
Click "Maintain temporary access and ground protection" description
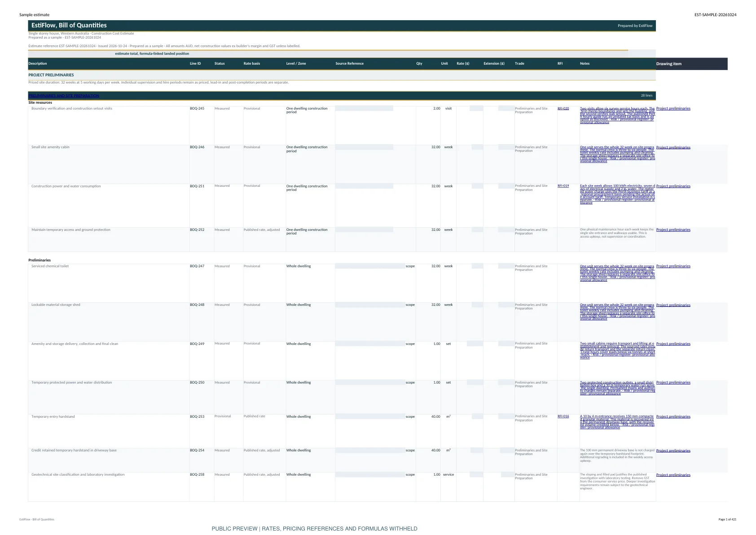[x=70, y=230]
